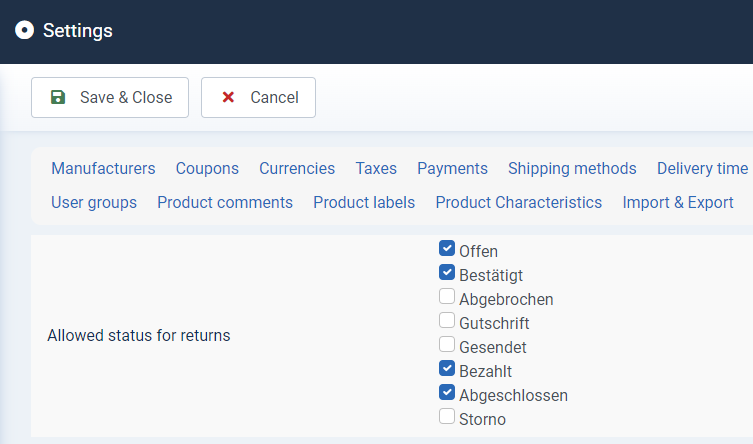Tick the Gesendet status checkbox
The height and width of the screenshot is (444, 753).
pyautogui.click(x=447, y=345)
